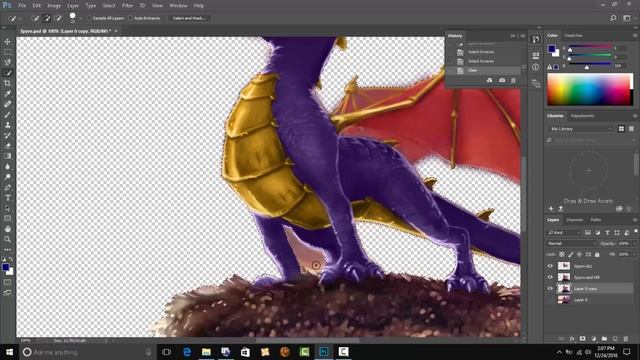The image size is (640, 360).
Task: Create new snapshot in History panel
Action: point(502,80)
